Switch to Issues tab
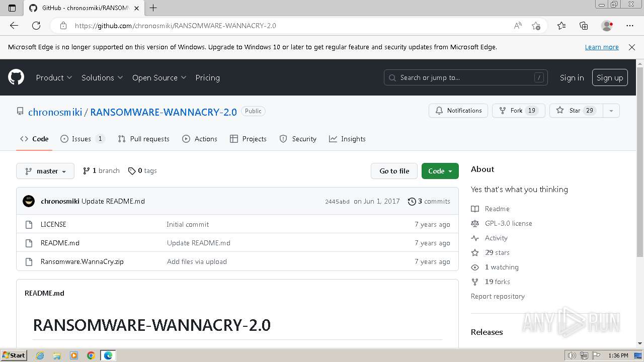644x362 pixels. click(x=83, y=139)
